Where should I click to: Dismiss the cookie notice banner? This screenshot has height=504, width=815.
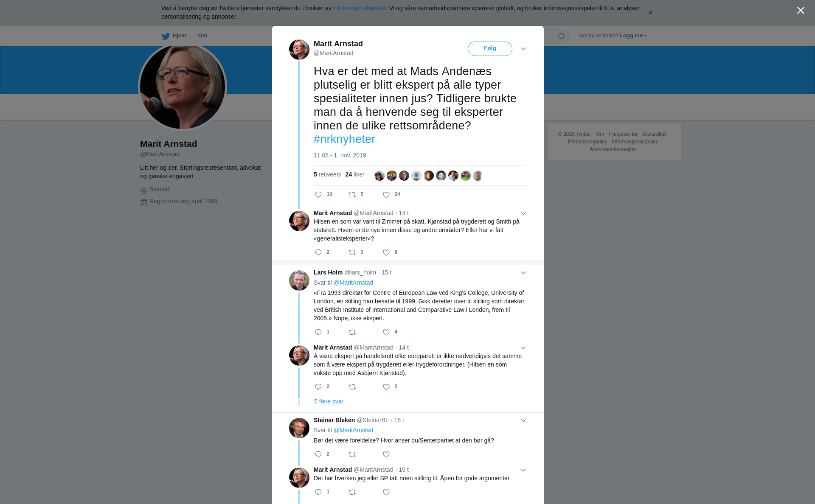tap(650, 13)
